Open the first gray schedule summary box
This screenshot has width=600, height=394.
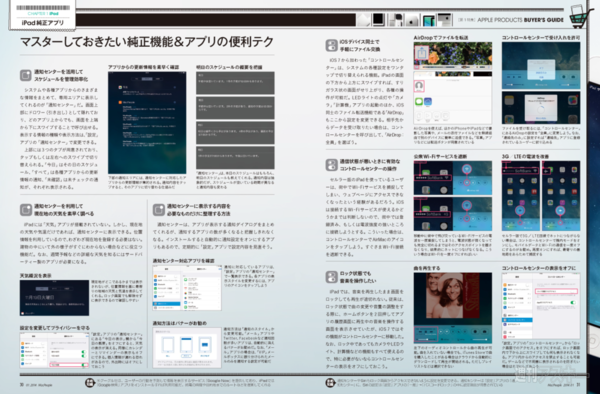[x=235, y=83]
